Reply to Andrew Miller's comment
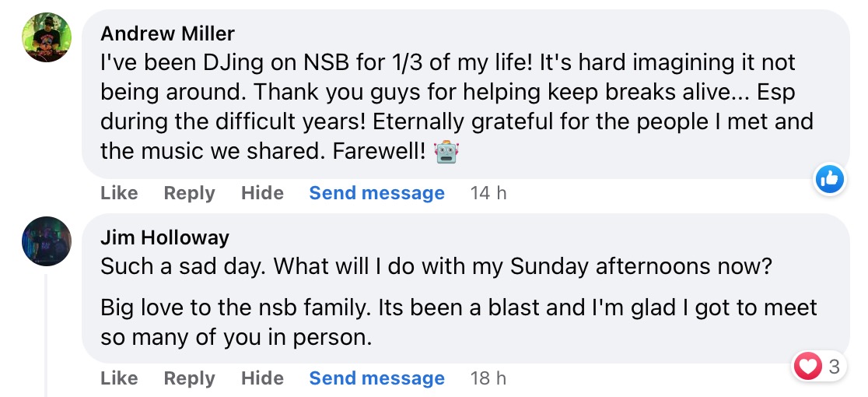This screenshot has width=868, height=397. click(189, 193)
